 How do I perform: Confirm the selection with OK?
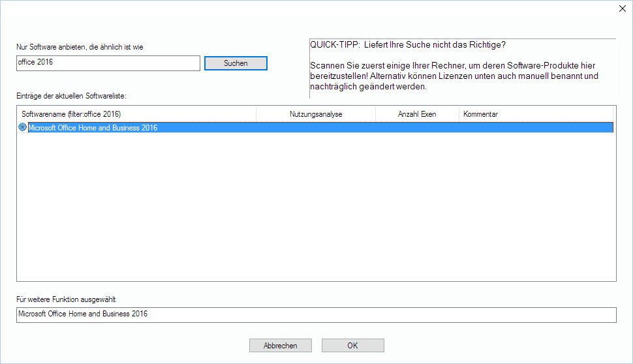pos(353,346)
